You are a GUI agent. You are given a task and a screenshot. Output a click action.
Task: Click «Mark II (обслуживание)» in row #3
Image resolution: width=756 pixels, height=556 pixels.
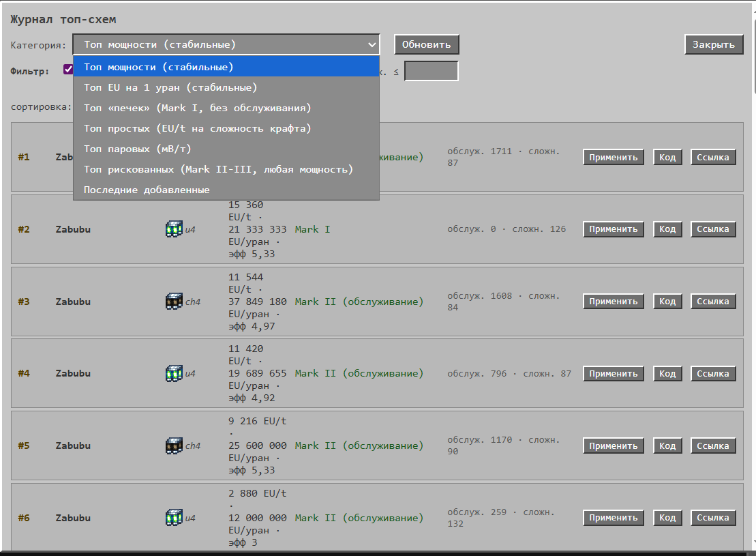point(359,302)
